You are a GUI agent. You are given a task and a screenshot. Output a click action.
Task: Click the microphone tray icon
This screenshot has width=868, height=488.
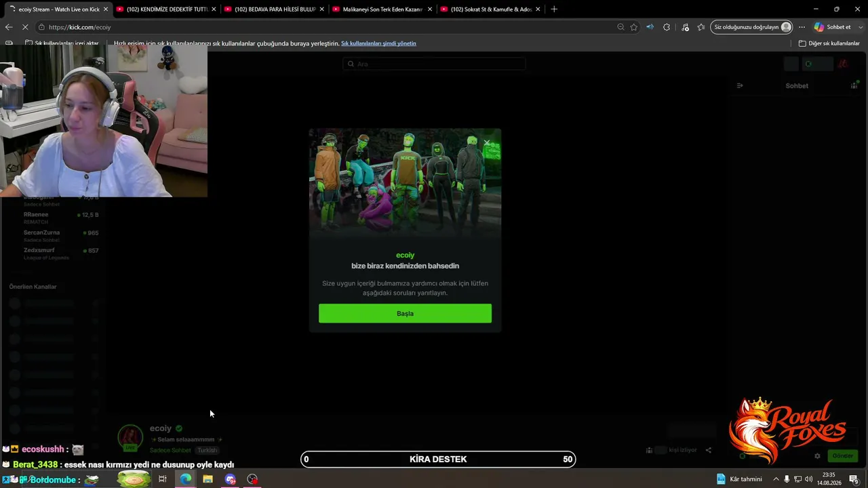(x=787, y=479)
